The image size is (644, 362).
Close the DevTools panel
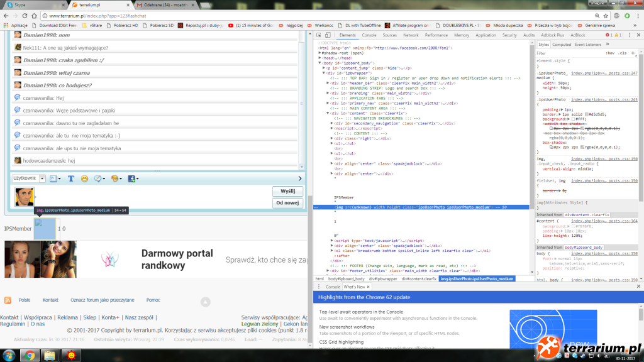click(638, 35)
